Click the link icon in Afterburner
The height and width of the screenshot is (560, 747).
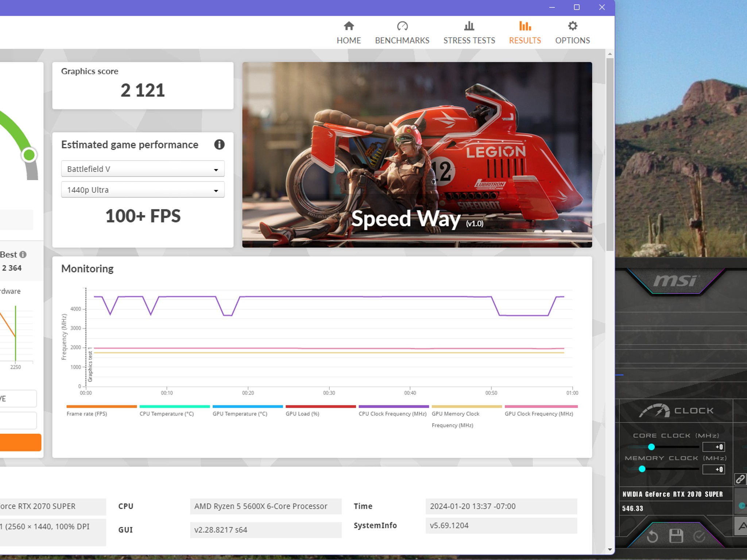(x=740, y=479)
